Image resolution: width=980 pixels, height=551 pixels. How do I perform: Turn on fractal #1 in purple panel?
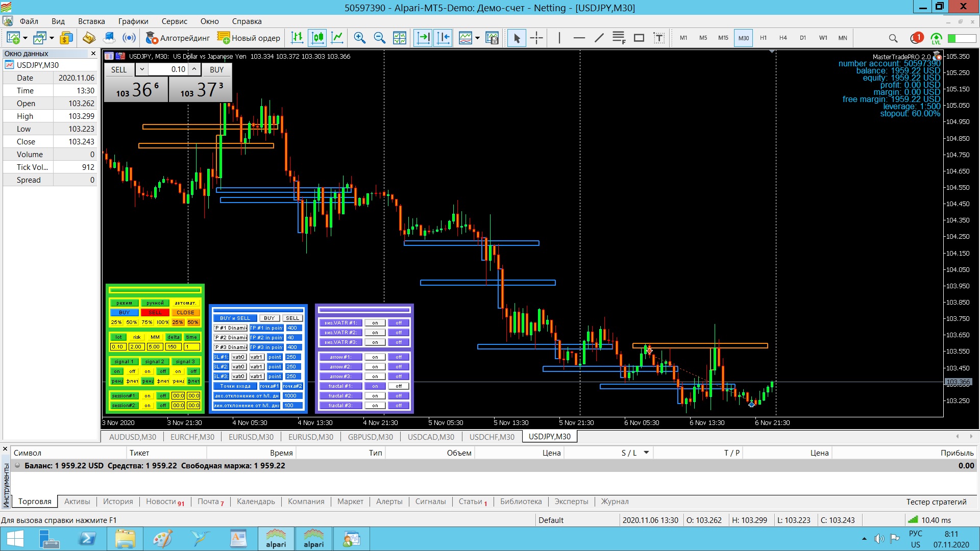click(x=375, y=386)
